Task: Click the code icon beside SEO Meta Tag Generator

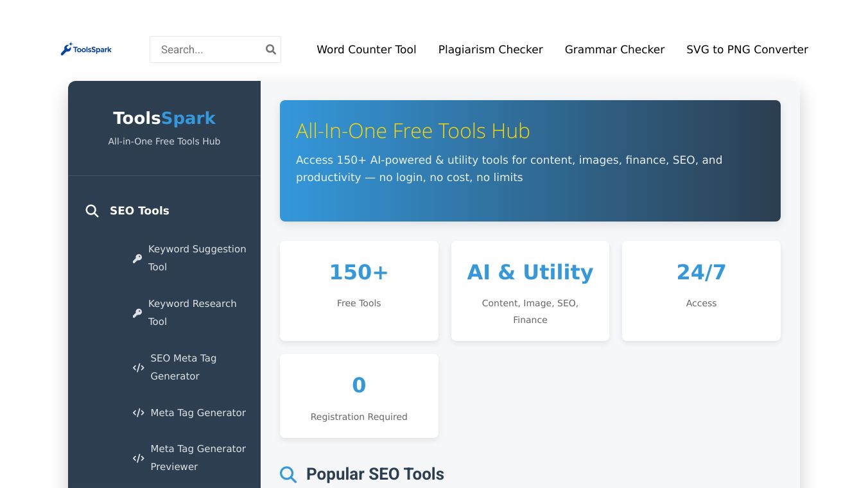Action: click(x=138, y=368)
